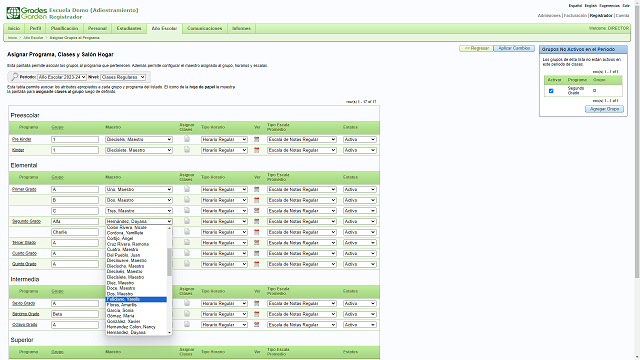Screen dimensions: 640x360
Task: Click the Grupo field containing Alfa
Action: tap(75, 221)
